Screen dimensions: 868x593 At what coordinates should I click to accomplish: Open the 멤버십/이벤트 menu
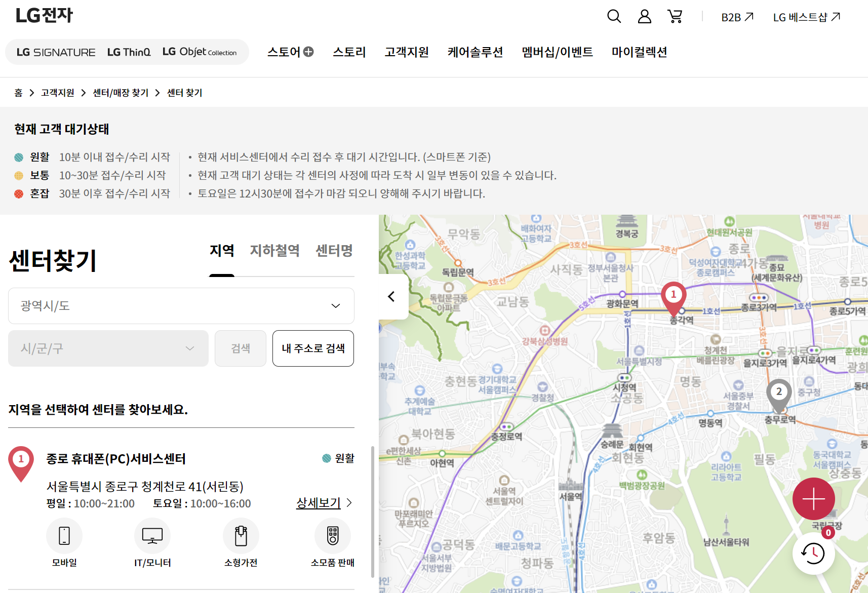(558, 52)
